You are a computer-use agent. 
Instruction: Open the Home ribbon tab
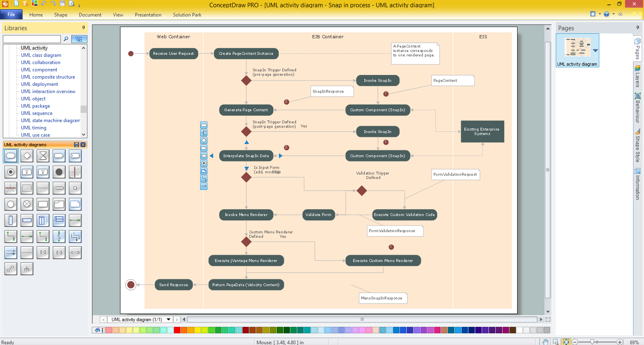(x=36, y=15)
